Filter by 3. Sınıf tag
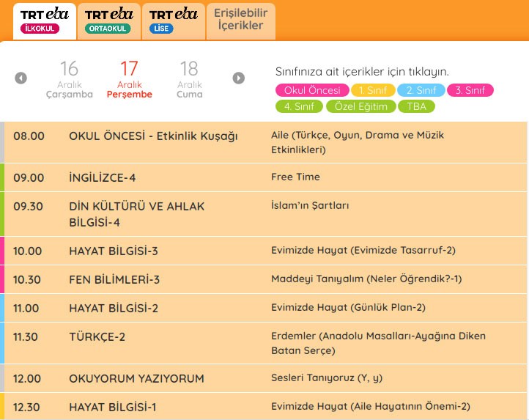 [x=470, y=91]
